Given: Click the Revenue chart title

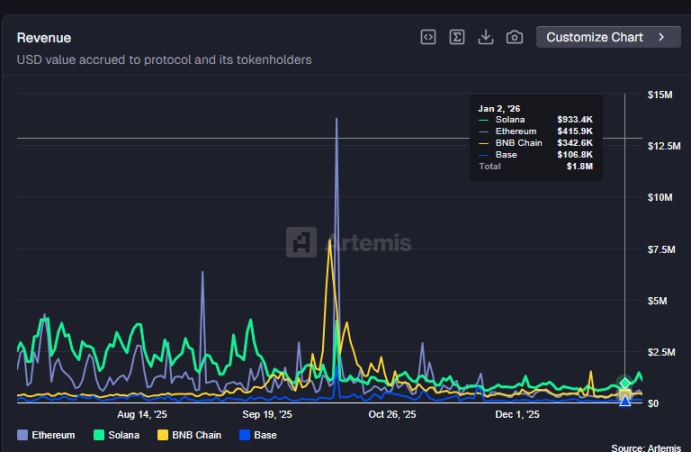Looking at the screenshot, I should click(44, 38).
